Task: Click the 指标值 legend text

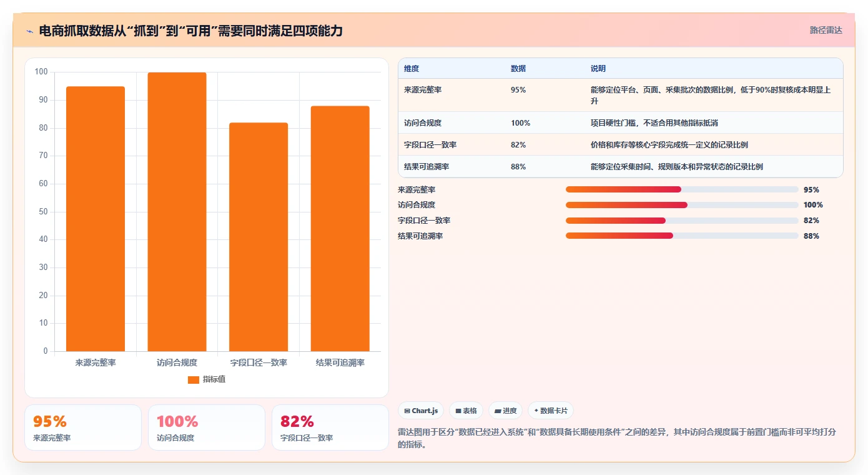Action: pos(214,380)
